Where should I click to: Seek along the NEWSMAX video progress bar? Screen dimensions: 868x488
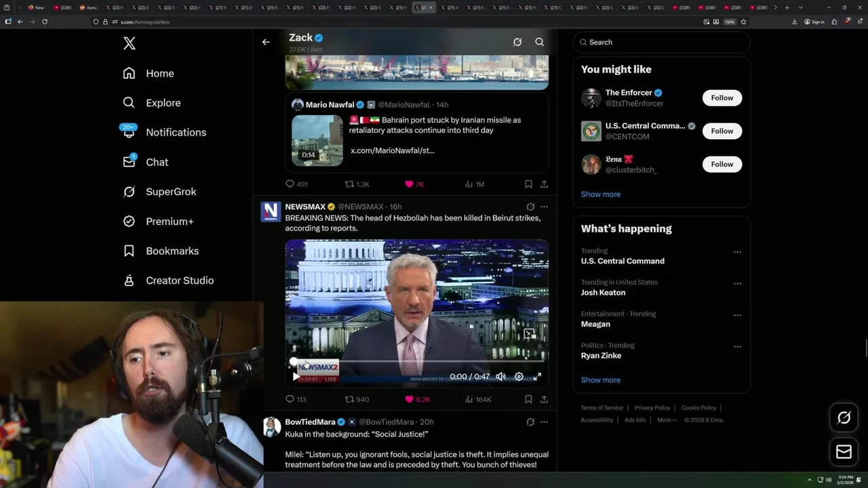pyautogui.click(x=416, y=361)
